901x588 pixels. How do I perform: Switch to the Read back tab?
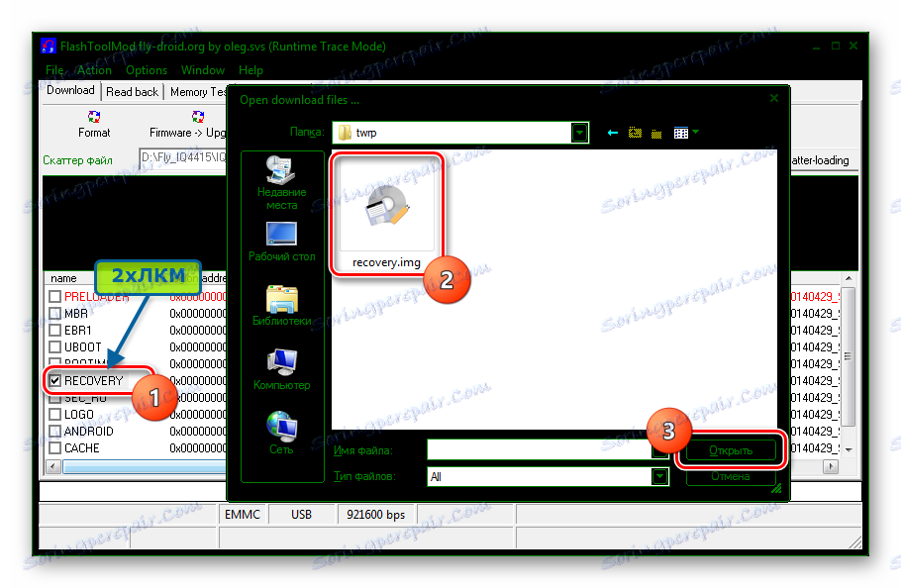click(x=132, y=90)
